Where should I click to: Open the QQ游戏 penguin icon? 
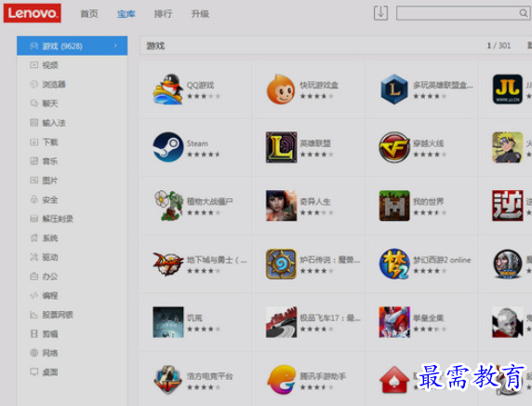click(x=168, y=89)
